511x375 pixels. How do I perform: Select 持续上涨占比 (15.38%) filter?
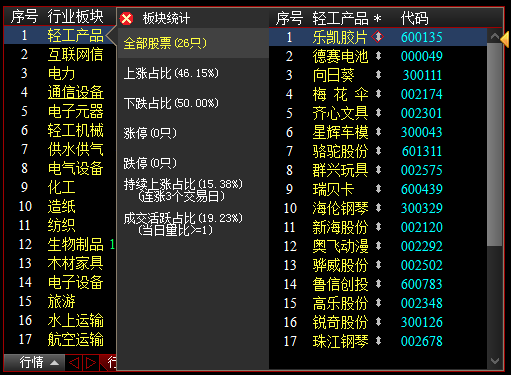pos(183,190)
